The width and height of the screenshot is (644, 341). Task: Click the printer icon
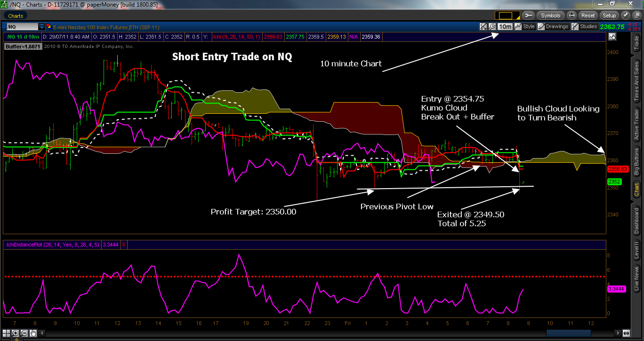[x=572, y=16]
